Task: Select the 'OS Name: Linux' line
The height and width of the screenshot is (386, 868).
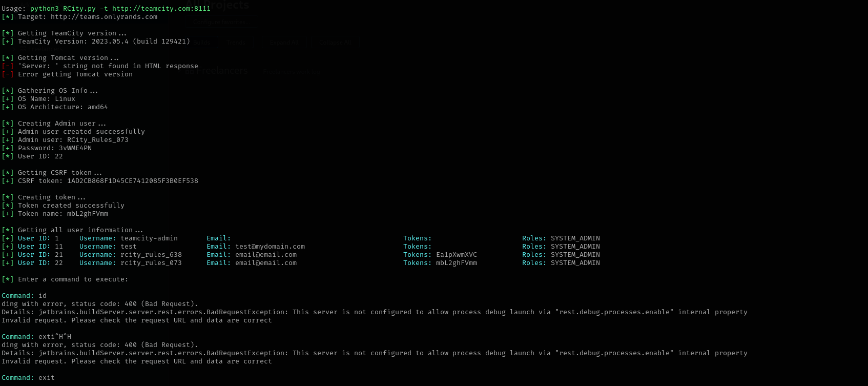Action: point(38,99)
